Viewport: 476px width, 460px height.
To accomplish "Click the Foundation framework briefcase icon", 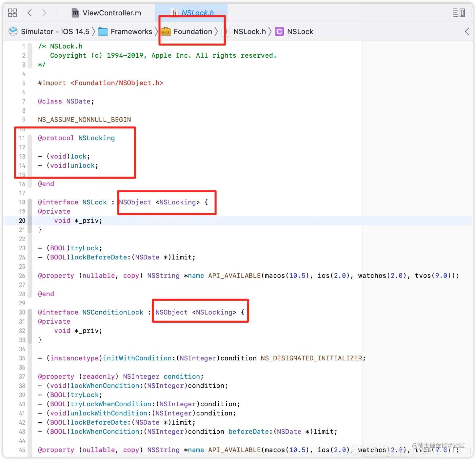I will click(166, 31).
